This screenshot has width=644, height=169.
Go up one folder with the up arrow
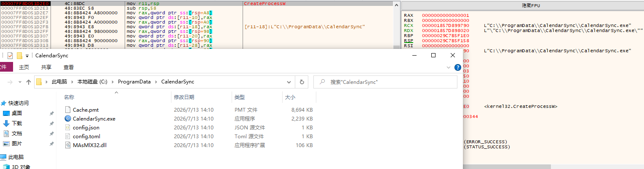point(29,82)
